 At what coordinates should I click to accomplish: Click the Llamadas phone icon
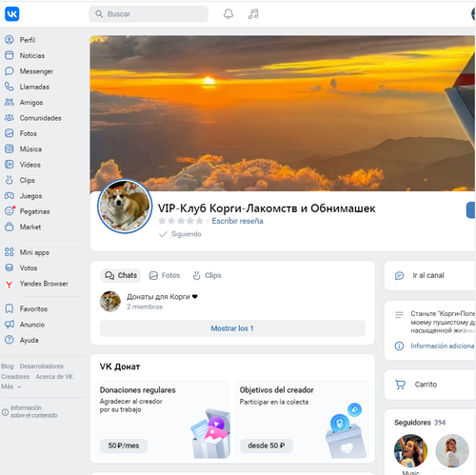pyautogui.click(x=10, y=87)
